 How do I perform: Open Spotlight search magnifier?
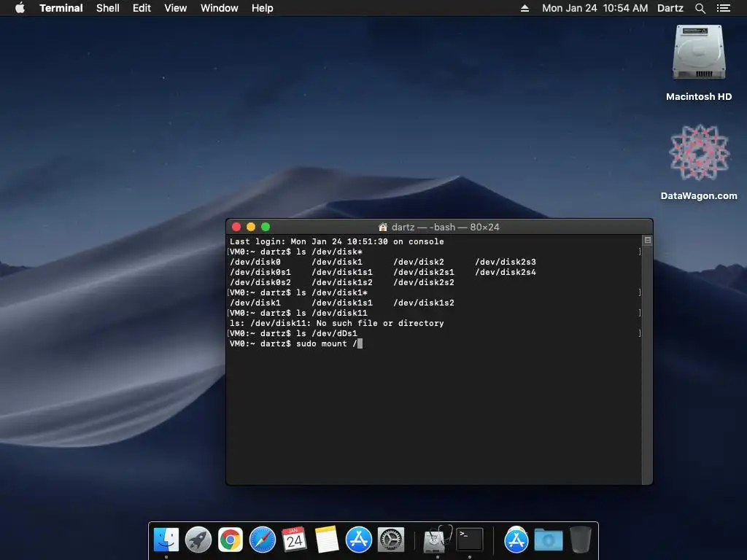[700, 8]
